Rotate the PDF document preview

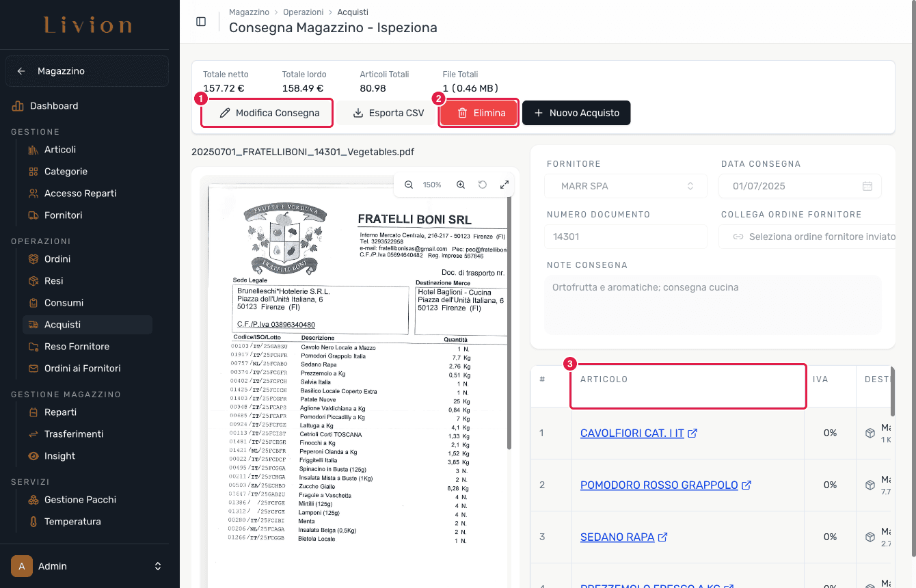pyautogui.click(x=483, y=185)
